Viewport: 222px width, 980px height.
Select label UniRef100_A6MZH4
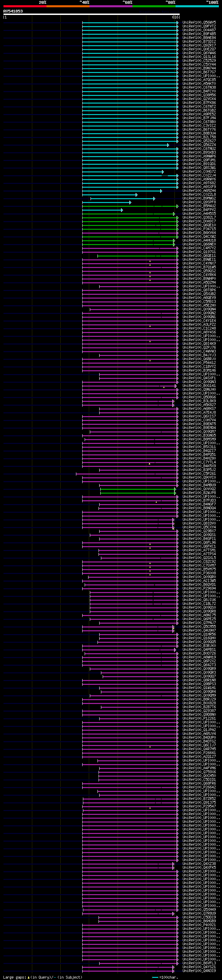pyautogui.click(x=199, y=191)
